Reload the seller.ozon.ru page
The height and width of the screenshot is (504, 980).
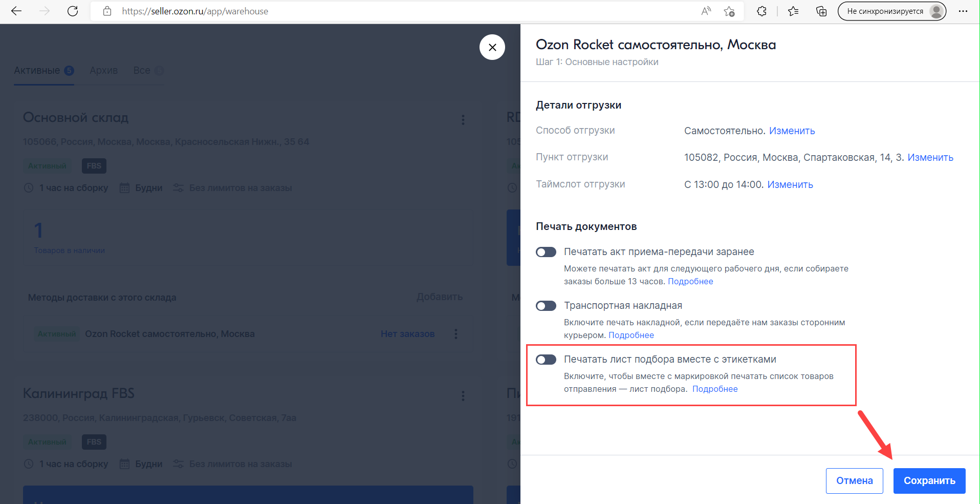pyautogui.click(x=73, y=11)
